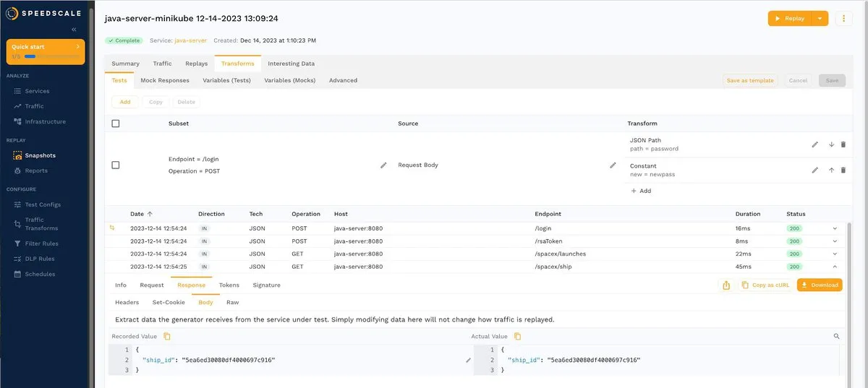Copy the Recorded Value to clipboard
Viewport: 868px width, 388px height.
pyautogui.click(x=167, y=337)
